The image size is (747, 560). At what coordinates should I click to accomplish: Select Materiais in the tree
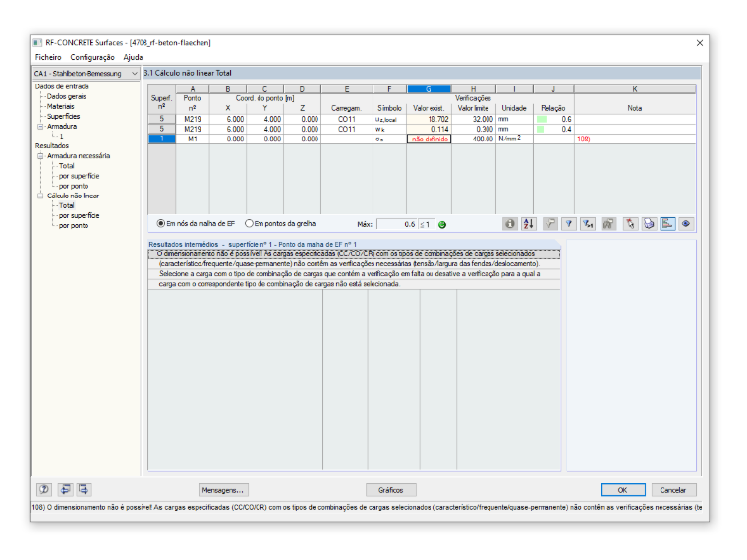61,107
